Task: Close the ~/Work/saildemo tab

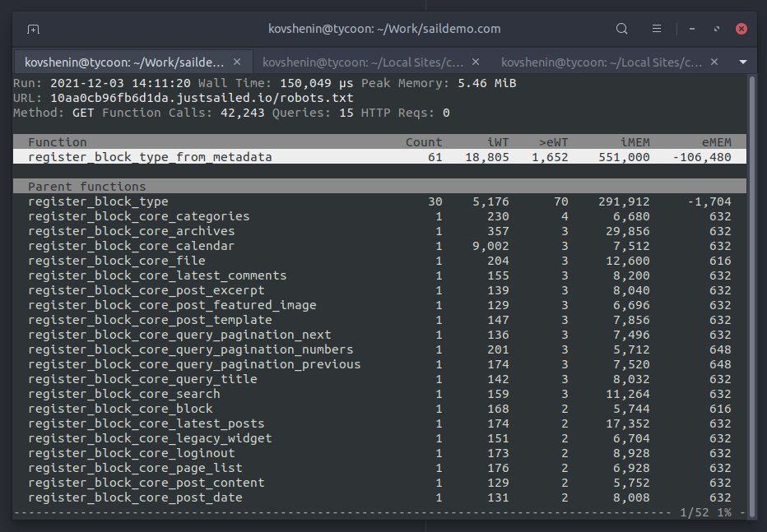Action: click(237, 62)
